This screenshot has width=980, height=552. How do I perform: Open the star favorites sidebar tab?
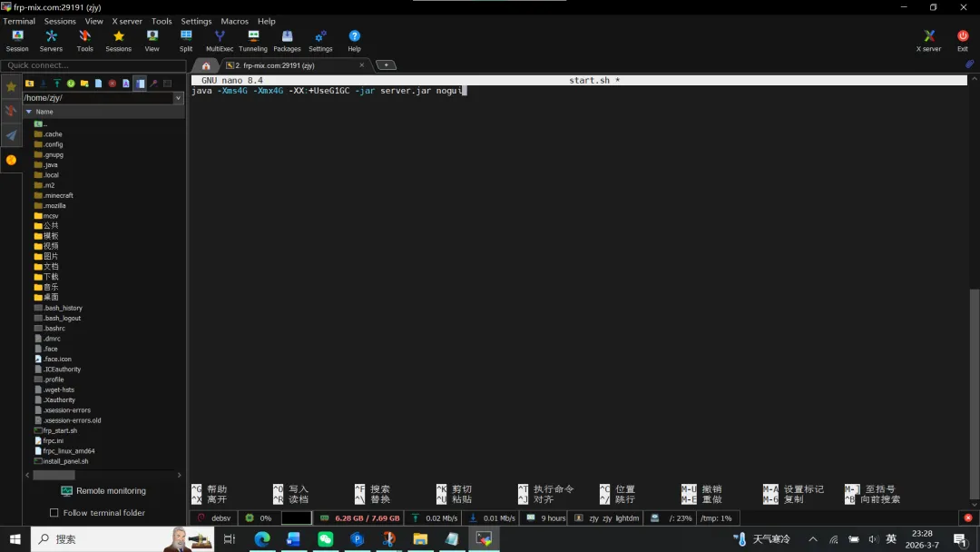(x=11, y=86)
